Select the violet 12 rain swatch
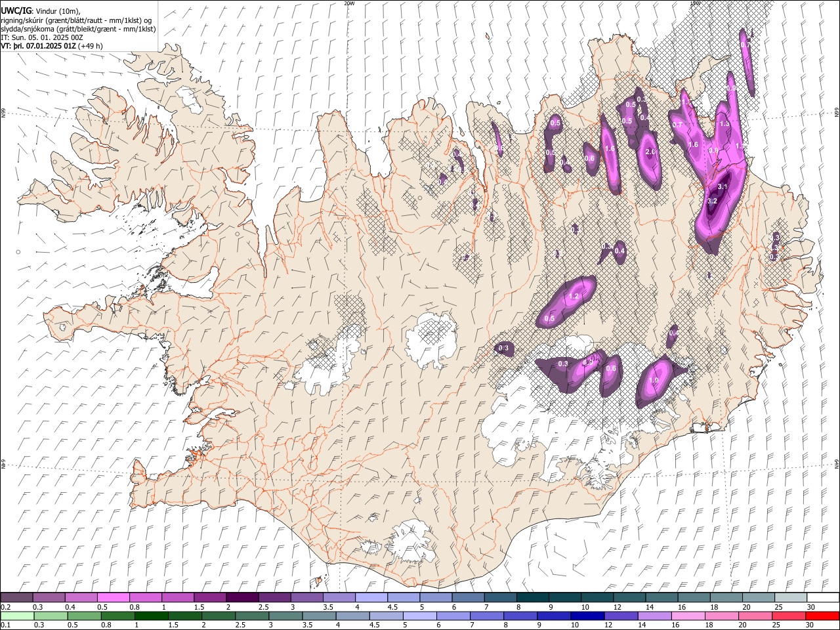The image size is (840, 630). coord(621,616)
